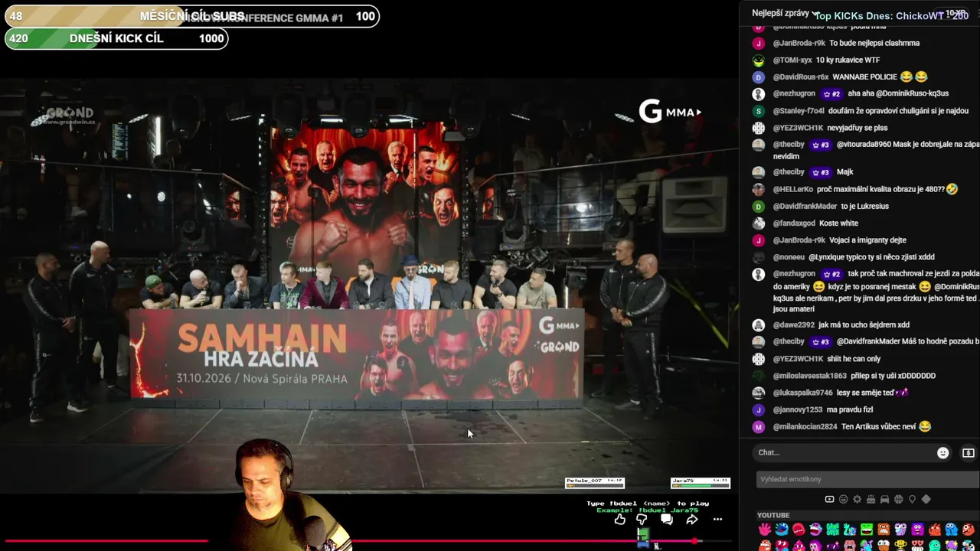Insert the green square laughing emoji
The width and height of the screenshot is (980, 551).
(x=867, y=530)
